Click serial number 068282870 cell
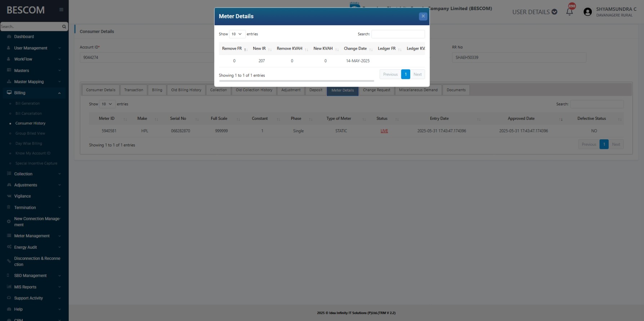The width and height of the screenshot is (644, 321). click(180, 131)
